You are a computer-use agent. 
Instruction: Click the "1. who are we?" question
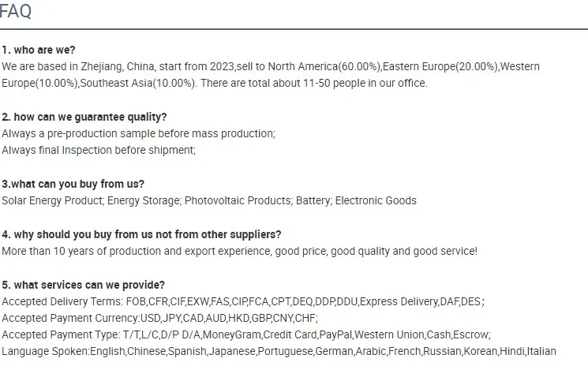click(39, 50)
